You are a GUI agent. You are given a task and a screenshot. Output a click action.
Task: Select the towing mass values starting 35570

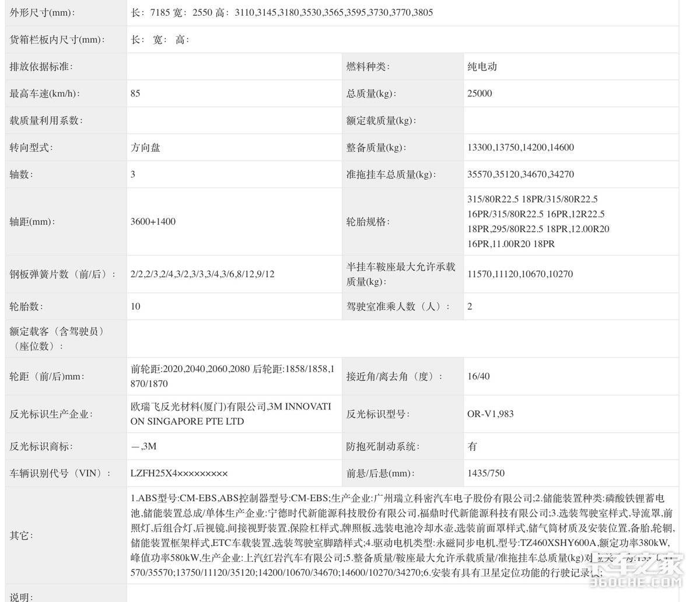pos(520,174)
